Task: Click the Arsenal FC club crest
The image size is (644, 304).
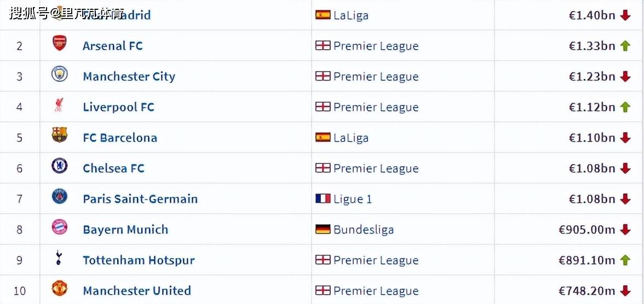Action: point(60,44)
